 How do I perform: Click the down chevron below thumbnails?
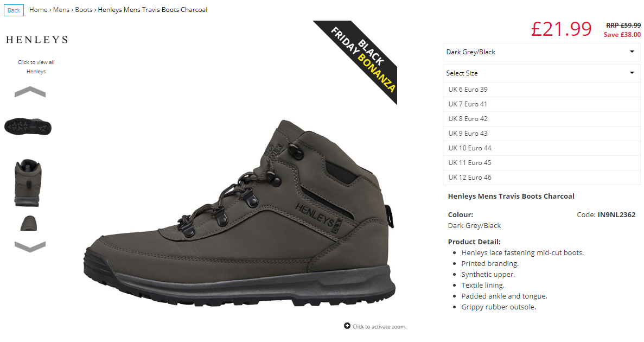pos(30,246)
